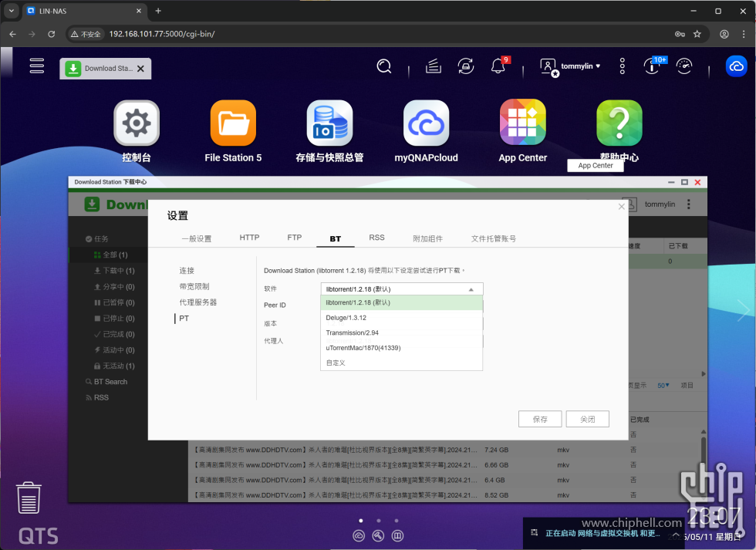Switch to FTP settings tab
The height and width of the screenshot is (550, 756).
coord(294,238)
